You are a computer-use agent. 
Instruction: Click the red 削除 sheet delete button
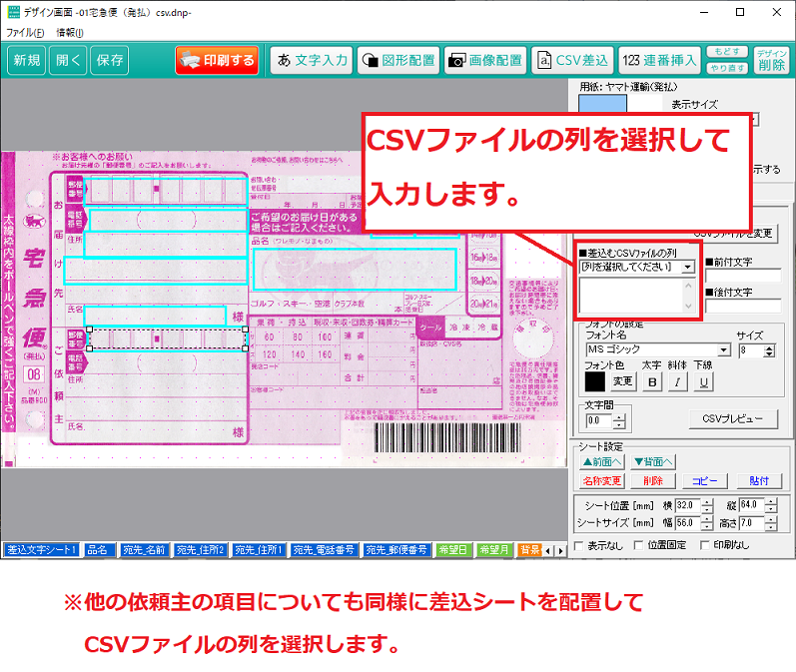click(x=653, y=480)
